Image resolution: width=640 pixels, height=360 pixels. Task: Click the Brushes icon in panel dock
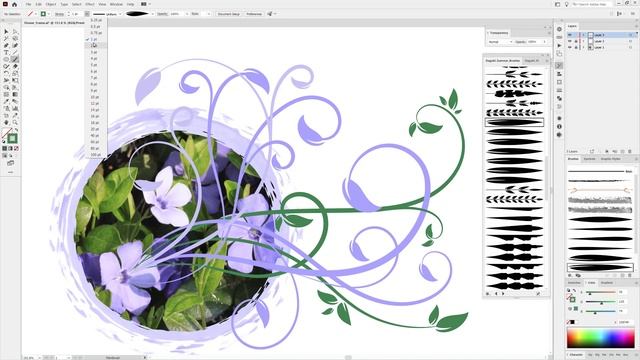559,66
